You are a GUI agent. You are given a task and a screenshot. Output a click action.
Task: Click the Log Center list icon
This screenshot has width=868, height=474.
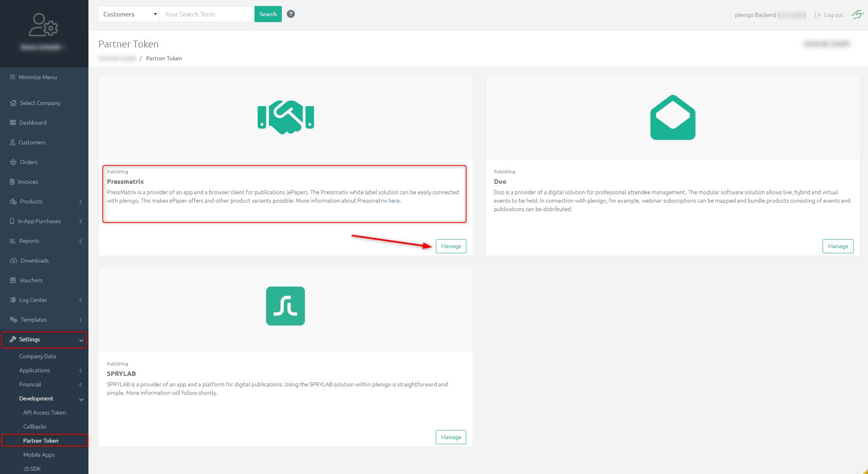point(13,300)
